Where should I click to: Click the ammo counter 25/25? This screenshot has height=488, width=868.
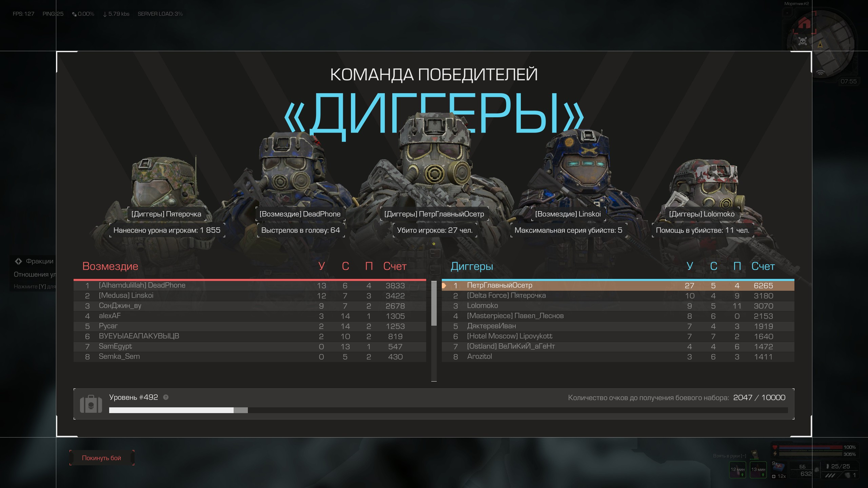pyautogui.click(x=840, y=466)
